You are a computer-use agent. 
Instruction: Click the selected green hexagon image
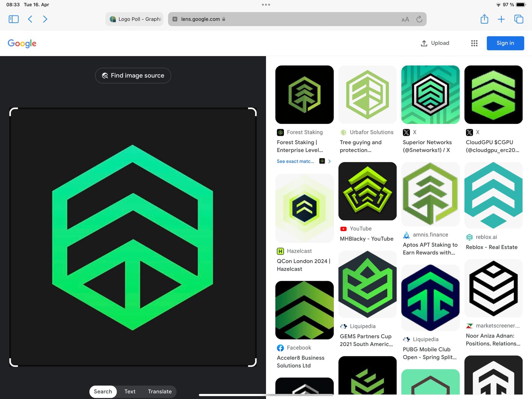pyautogui.click(x=133, y=237)
